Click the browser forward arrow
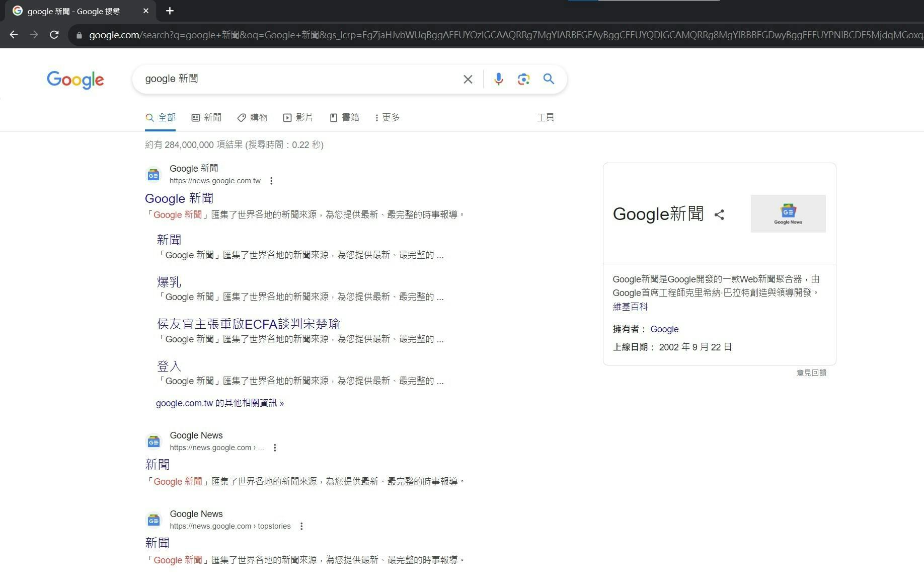This screenshot has width=924, height=586. (34, 35)
